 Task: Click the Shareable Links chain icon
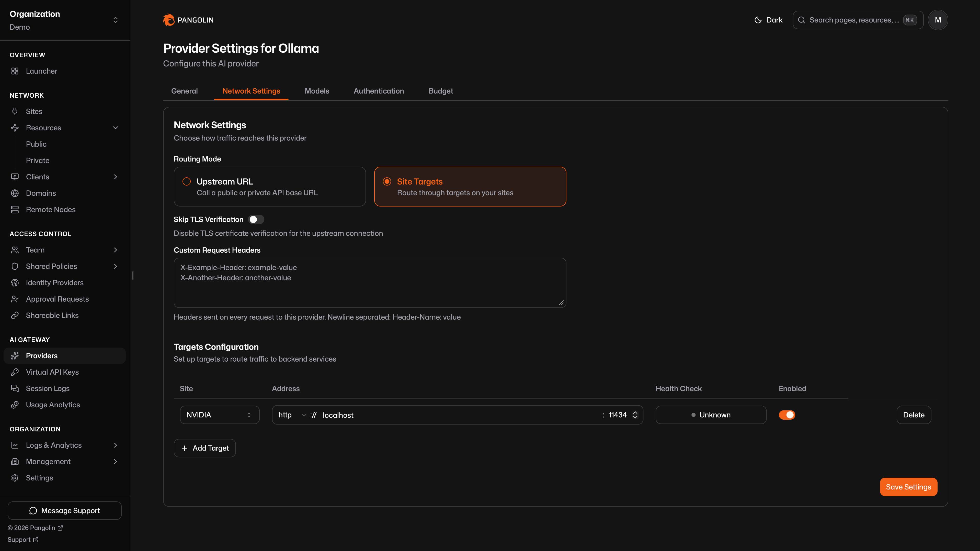pos(15,315)
